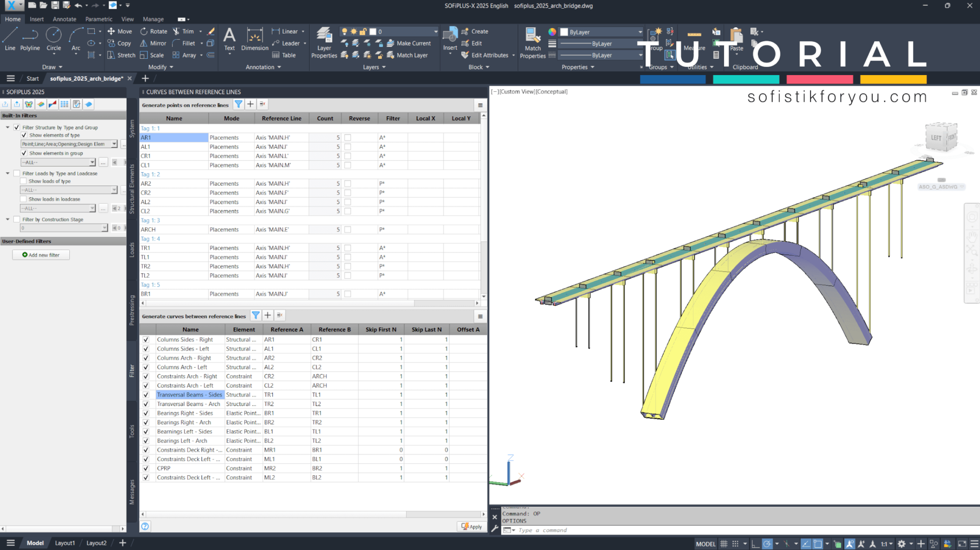Image resolution: width=980 pixels, height=550 pixels.
Task: Open ByLayer color swatch dropdown
Action: click(x=640, y=32)
